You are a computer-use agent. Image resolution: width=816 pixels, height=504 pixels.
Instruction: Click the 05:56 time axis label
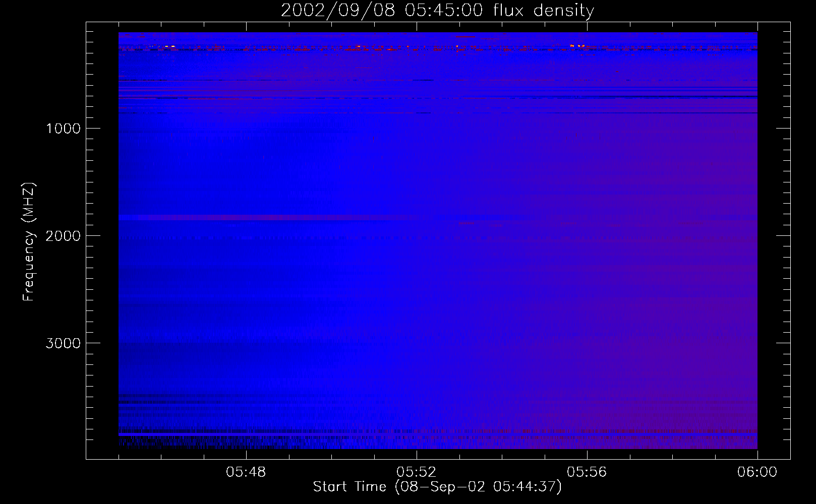587,472
